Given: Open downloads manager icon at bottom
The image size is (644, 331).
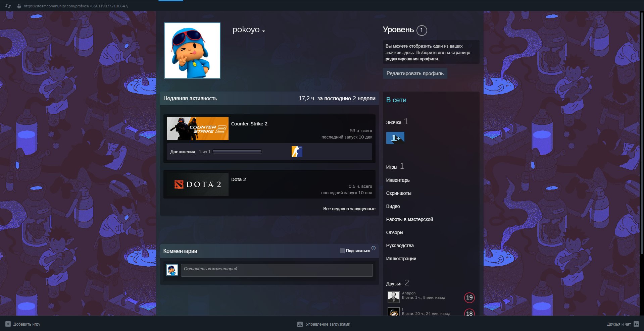Looking at the screenshot, I should point(300,324).
